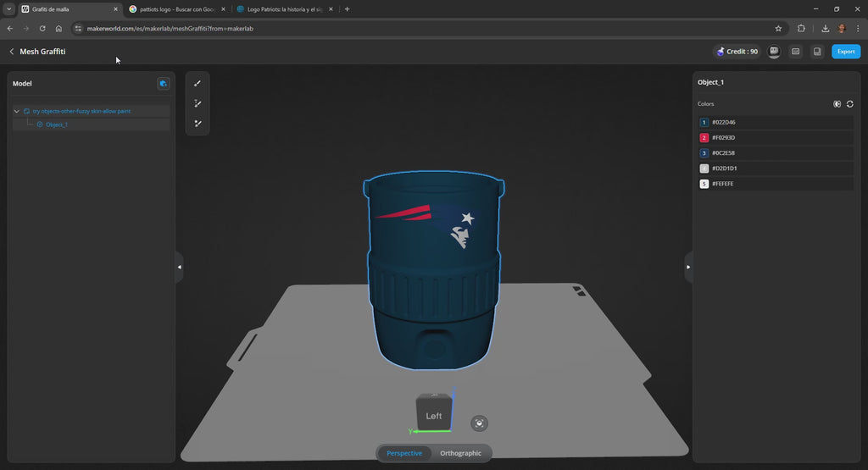Bookmark this page with star icon
This screenshot has width=868, height=470.
coord(778,29)
